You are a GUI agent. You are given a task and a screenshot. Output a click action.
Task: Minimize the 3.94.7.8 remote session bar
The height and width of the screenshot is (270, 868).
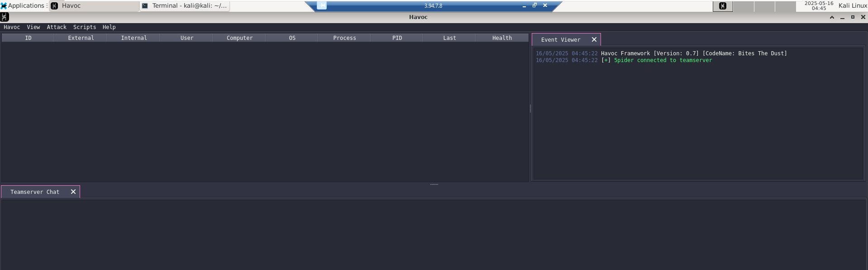524,6
